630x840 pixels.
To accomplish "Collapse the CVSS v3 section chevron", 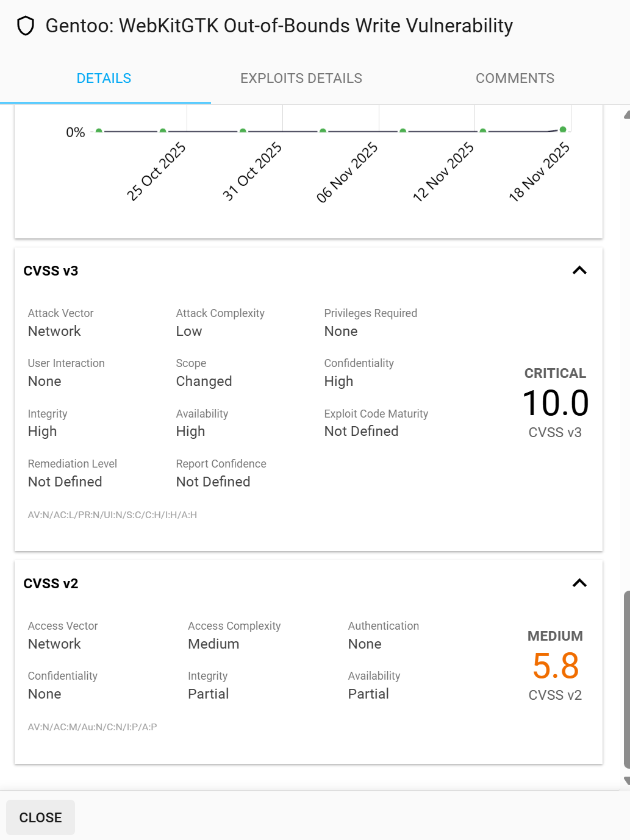I will [x=579, y=271].
